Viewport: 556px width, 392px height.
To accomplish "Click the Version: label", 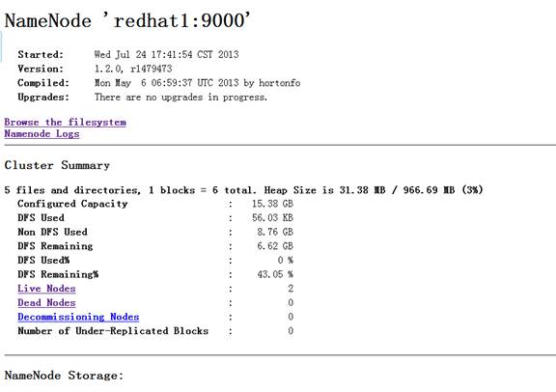I will (41, 69).
